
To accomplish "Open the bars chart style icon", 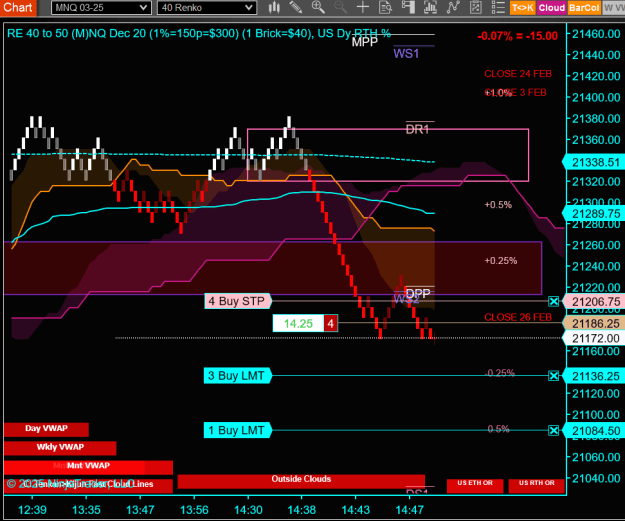I will coord(274,7).
